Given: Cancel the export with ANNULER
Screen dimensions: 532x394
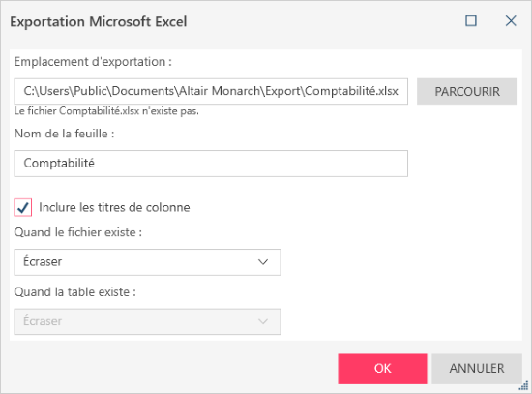Looking at the screenshot, I should (477, 369).
